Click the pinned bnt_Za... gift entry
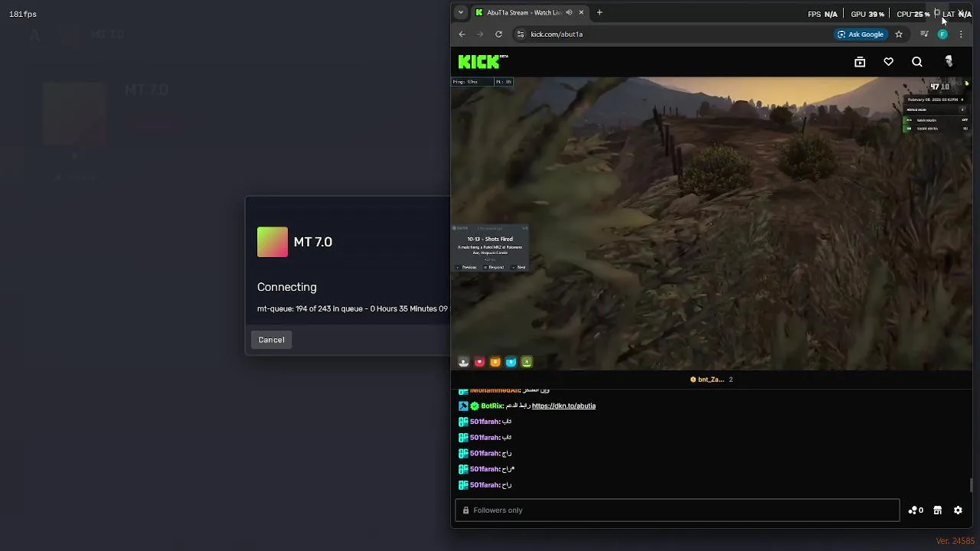Image resolution: width=980 pixels, height=551 pixels. [x=711, y=380]
